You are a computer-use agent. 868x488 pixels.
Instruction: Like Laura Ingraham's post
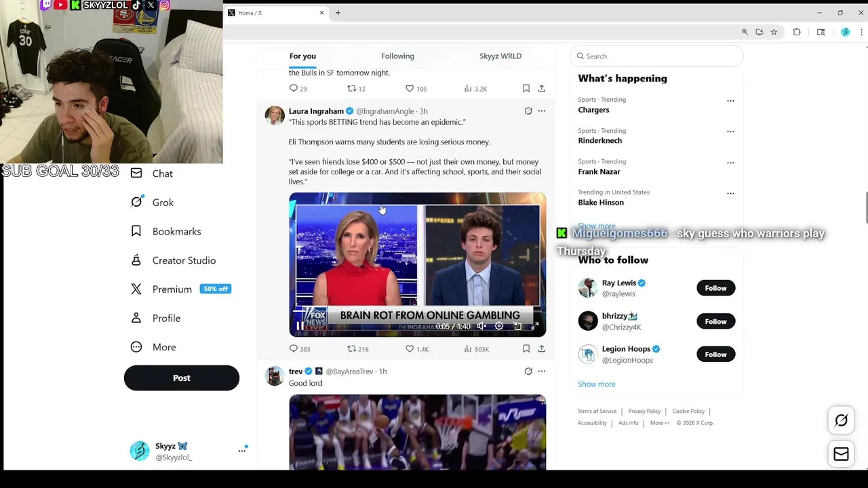click(x=416, y=349)
